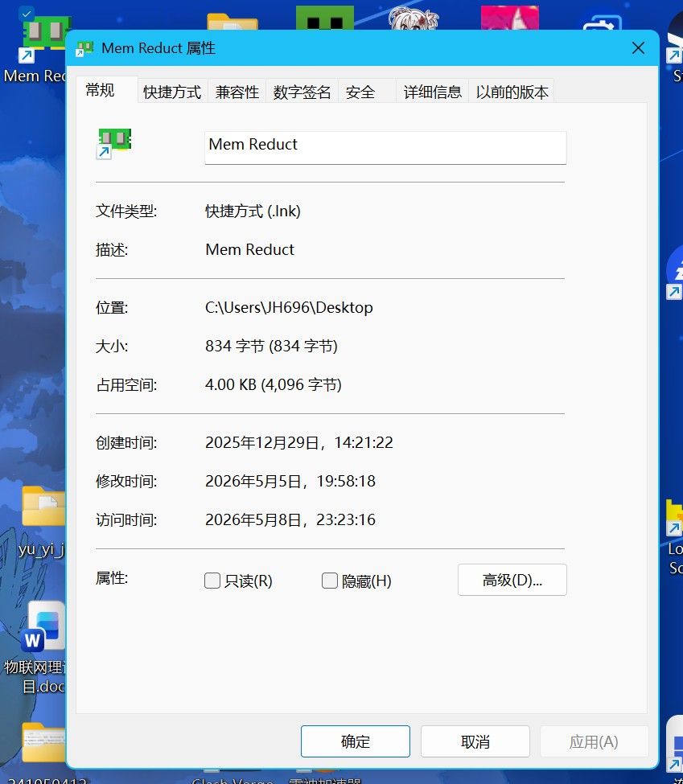Click the location text C:\Users\JH696\Desktop
Viewport: 683px width, 784px height.
tap(289, 307)
